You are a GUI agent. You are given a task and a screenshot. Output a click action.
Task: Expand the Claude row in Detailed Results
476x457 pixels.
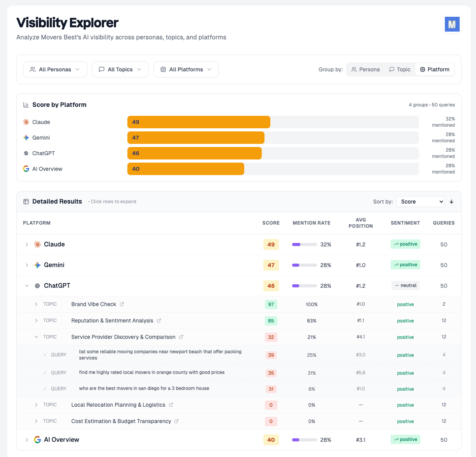pos(26,244)
